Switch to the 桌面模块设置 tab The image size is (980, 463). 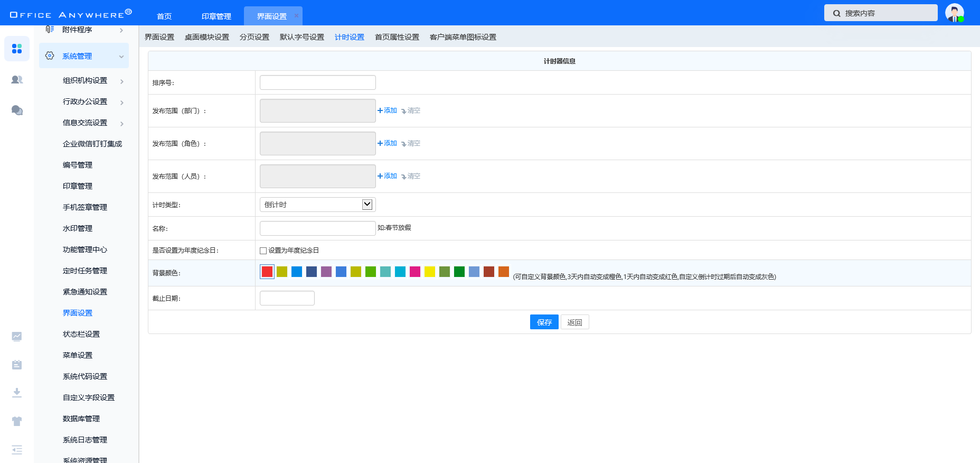207,37
